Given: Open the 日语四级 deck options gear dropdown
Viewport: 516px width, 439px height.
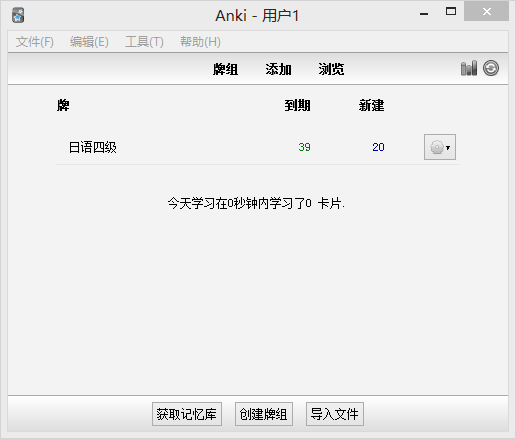Looking at the screenshot, I should [440, 147].
